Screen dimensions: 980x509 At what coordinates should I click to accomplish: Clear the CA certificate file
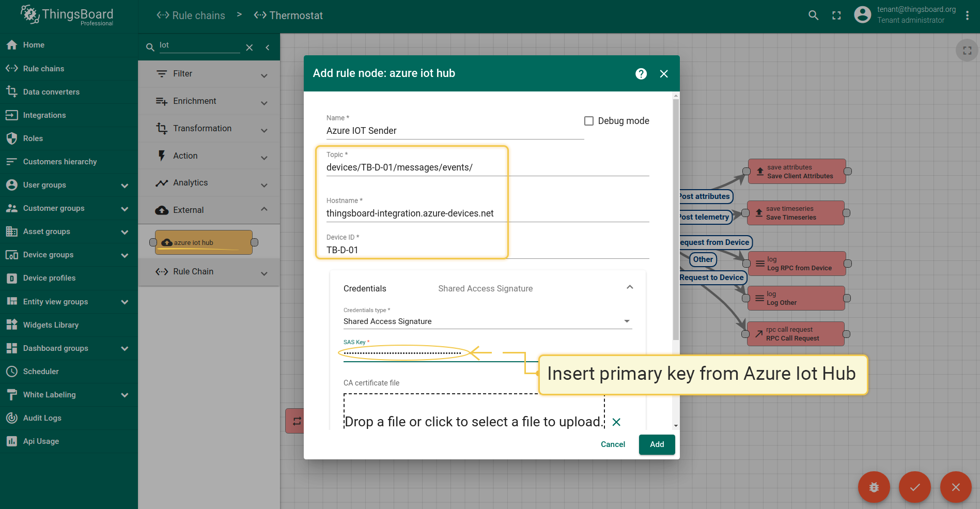(616, 422)
